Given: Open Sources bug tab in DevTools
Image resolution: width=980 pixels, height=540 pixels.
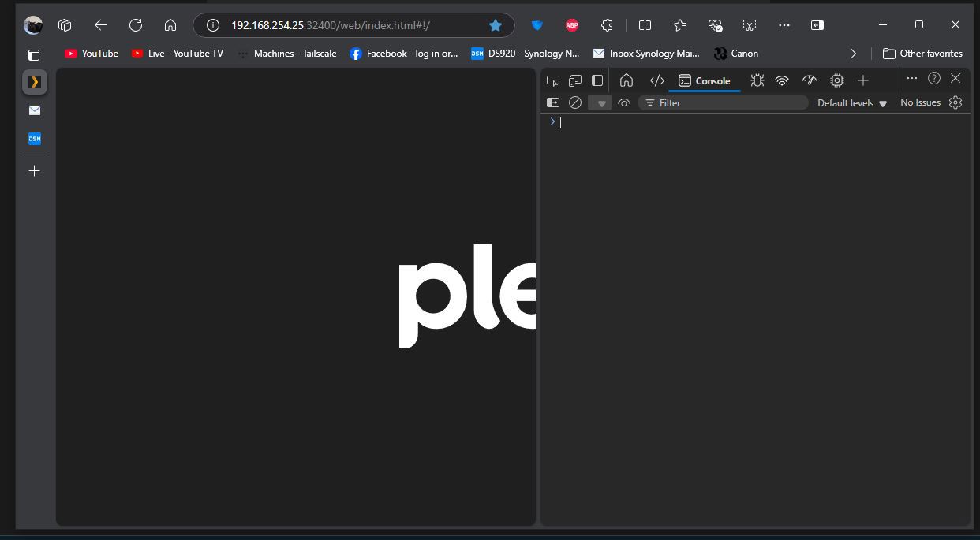Looking at the screenshot, I should pyautogui.click(x=757, y=80).
